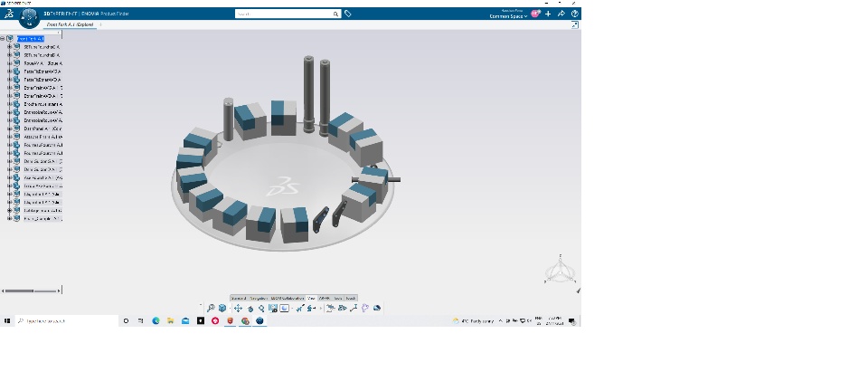Image resolution: width=868 pixels, height=391 pixels.
Task: Expand the Broche roue avant node
Action: [x=9, y=104]
